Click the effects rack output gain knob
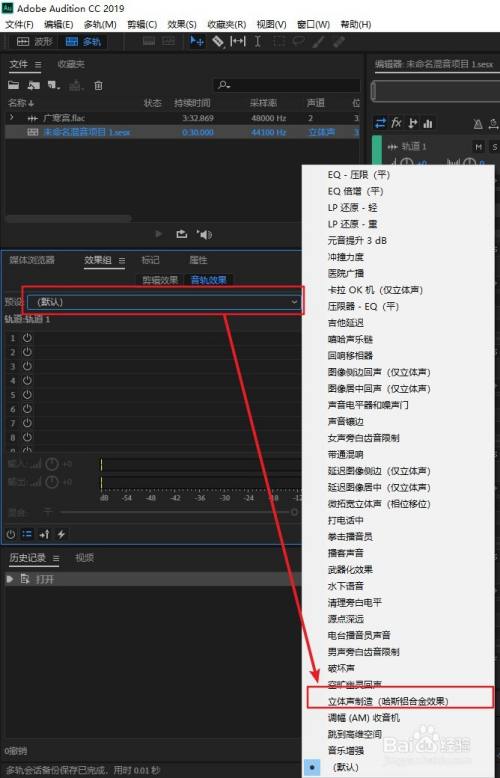The height and width of the screenshot is (778, 500). point(52,482)
